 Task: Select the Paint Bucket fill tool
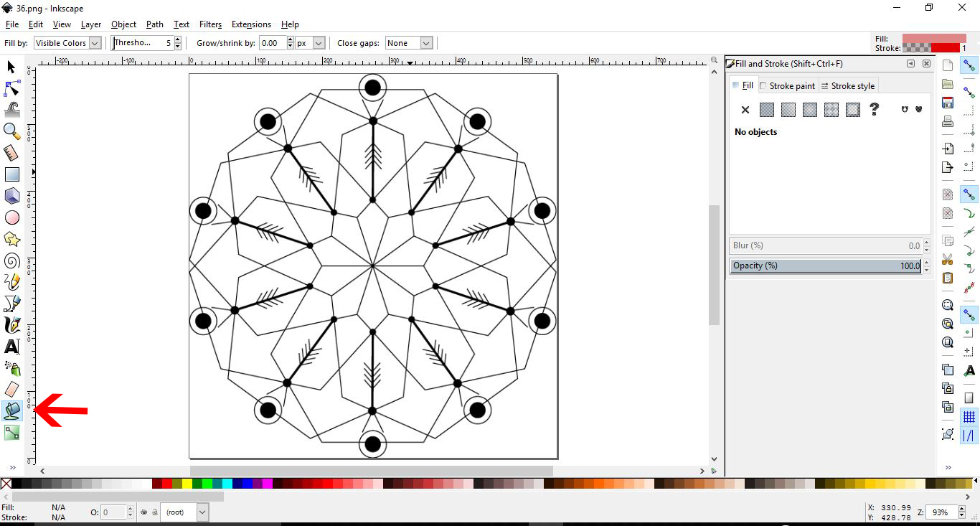[x=11, y=410]
